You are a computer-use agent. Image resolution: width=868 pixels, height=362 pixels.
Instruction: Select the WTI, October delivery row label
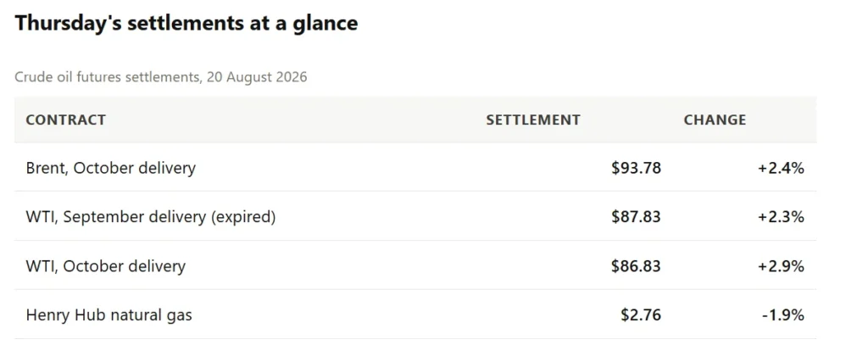click(x=105, y=266)
